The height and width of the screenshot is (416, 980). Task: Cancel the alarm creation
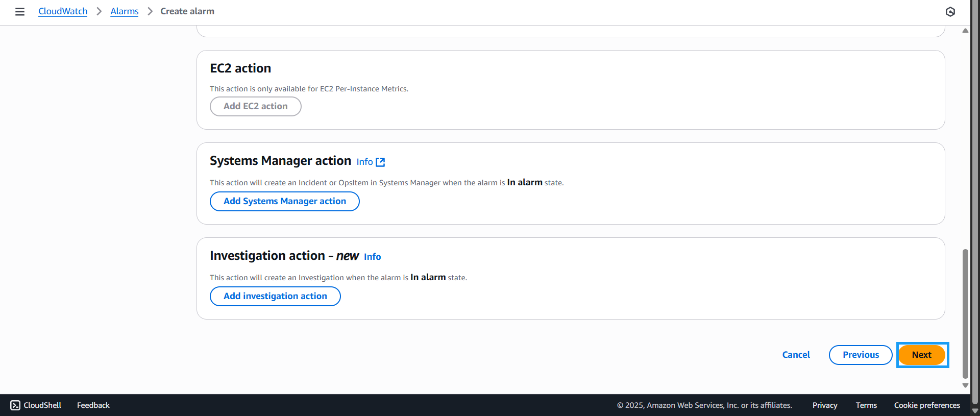[796, 355]
